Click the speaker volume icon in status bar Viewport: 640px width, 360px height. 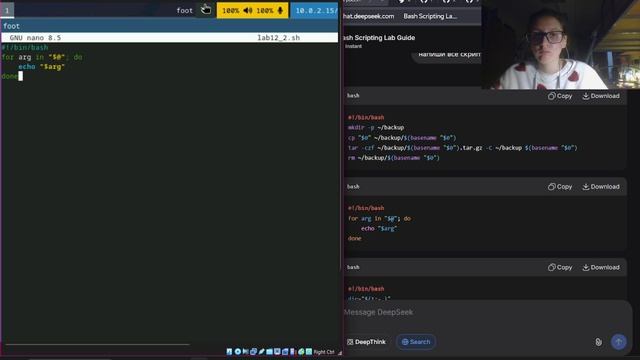point(248,11)
